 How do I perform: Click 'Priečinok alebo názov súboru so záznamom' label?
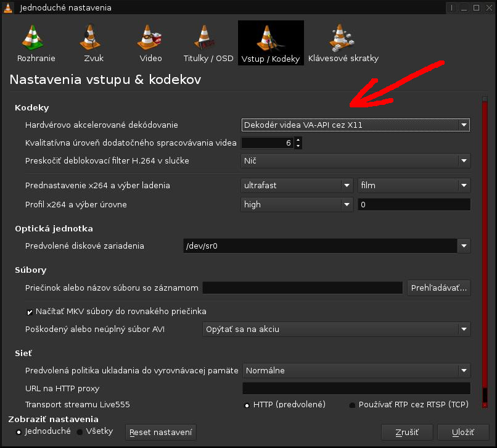click(112, 288)
